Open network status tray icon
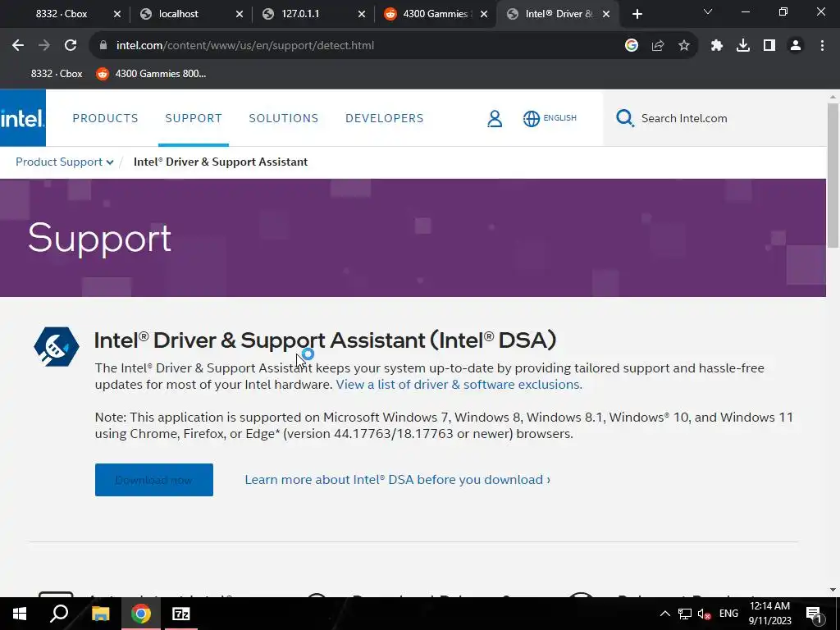This screenshot has width=840, height=630. [685, 614]
